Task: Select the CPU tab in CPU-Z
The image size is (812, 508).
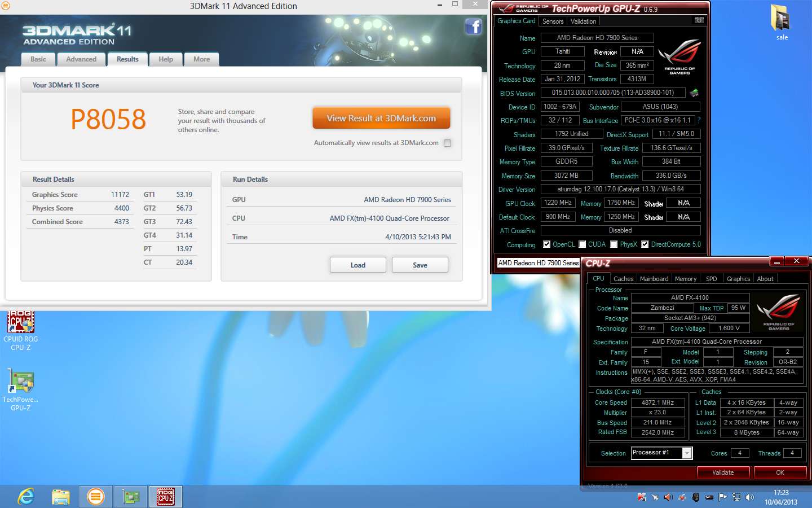Action: click(x=598, y=278)
